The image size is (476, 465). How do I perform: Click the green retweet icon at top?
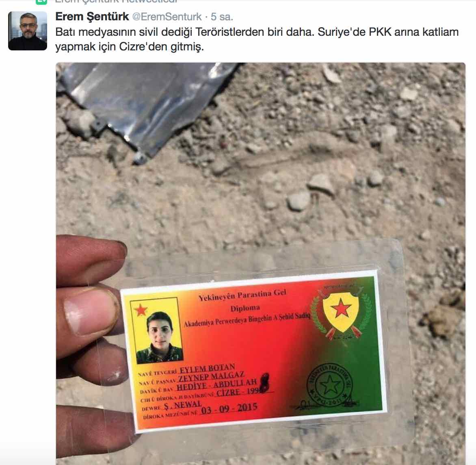41,2
